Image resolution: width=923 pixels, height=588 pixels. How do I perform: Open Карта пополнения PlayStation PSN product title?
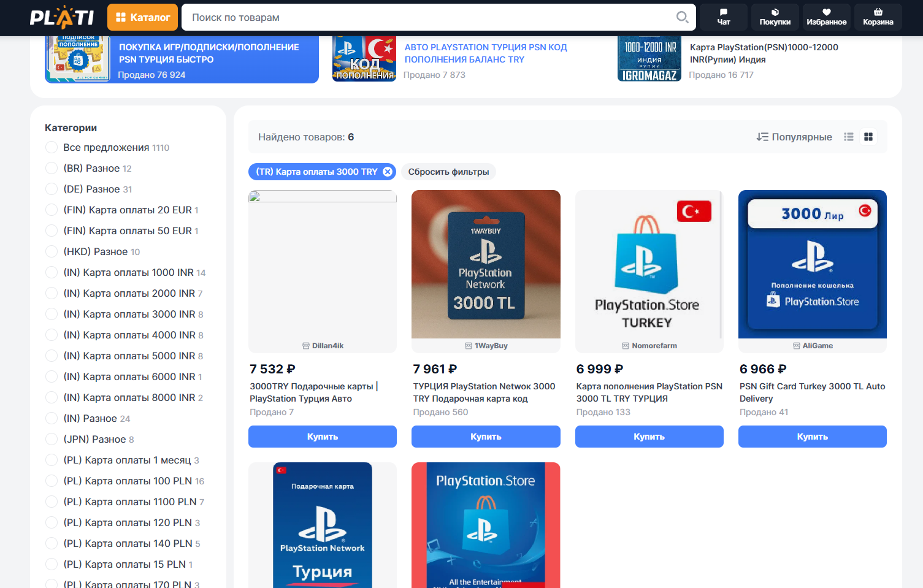tap(649, 392)
